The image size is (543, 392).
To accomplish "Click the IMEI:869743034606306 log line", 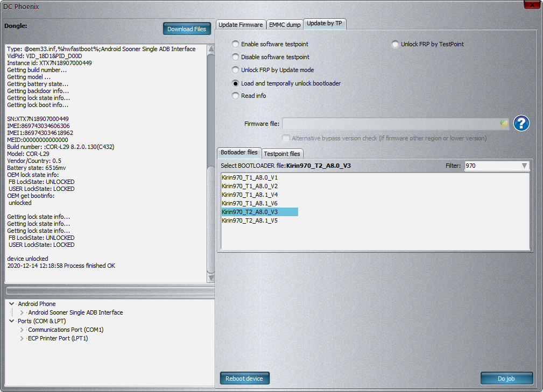I will (x=38, y=126).
